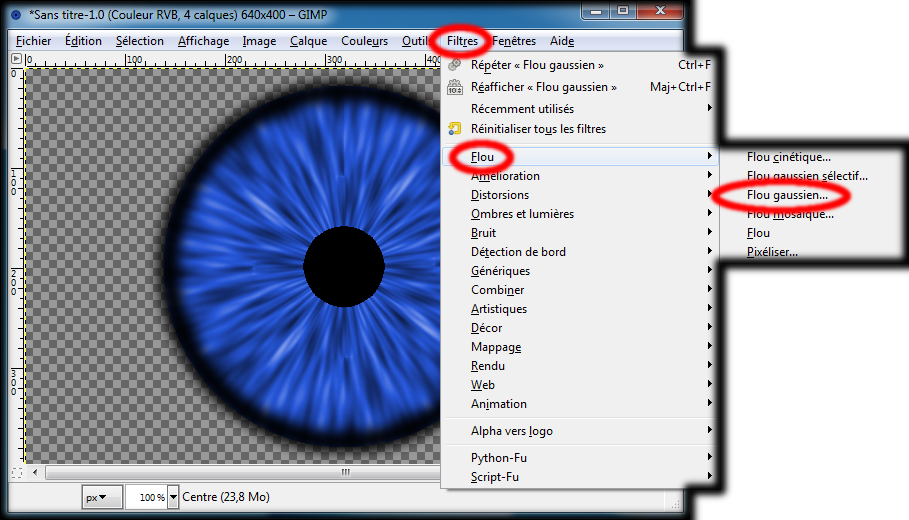Open the Calque menu in menu bar
This screenshot has width=909, height=520.
[308, 41]
